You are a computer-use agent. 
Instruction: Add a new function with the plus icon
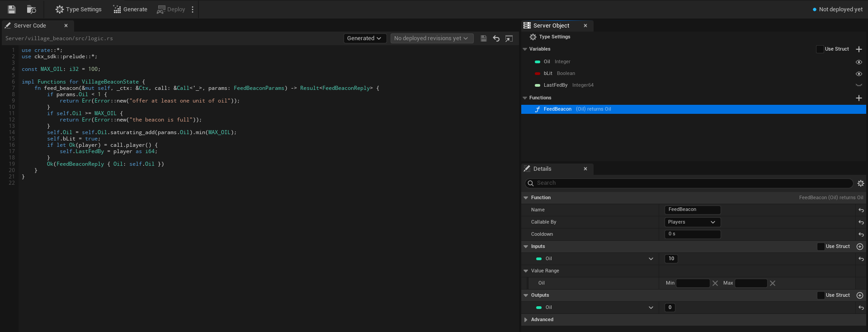[x=859, y=98]
